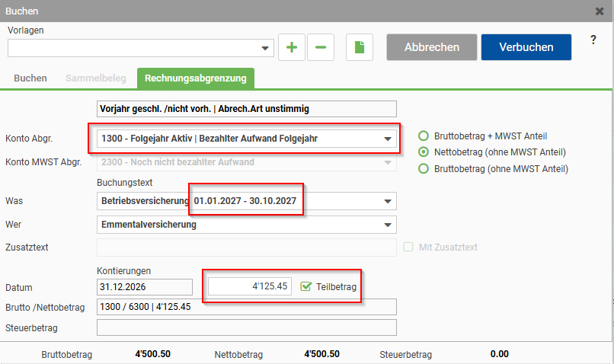Click the Vorjahr geschl. /nicht vorh. message box
Screen dimensions: 614x364
247,109
